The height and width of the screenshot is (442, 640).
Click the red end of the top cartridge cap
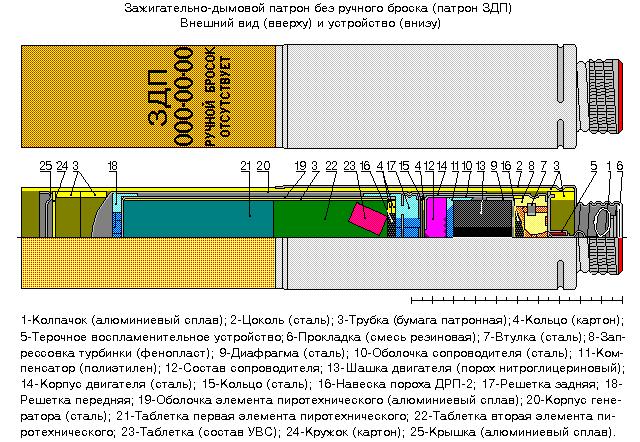click(x=620, y=96)
